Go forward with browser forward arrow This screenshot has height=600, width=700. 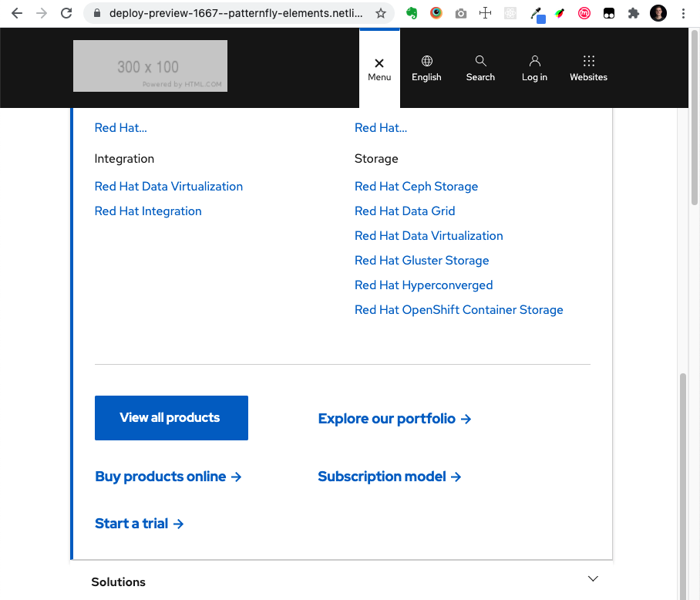coord(42,13)
